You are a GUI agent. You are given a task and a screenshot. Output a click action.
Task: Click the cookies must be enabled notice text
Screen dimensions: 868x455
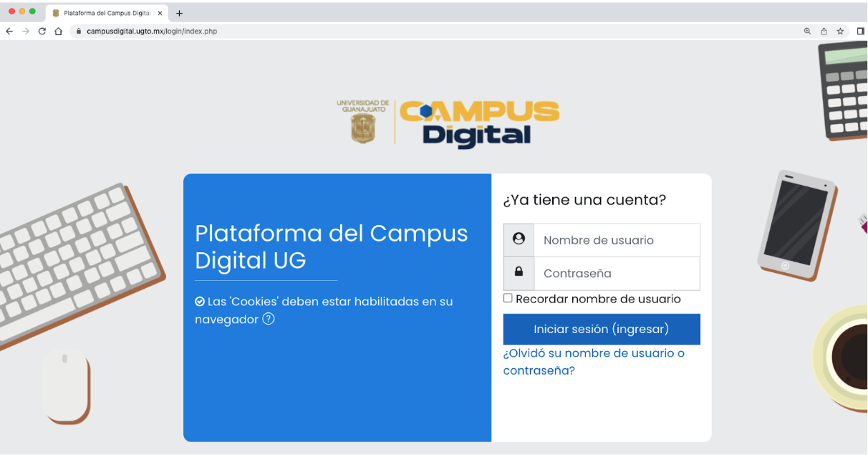pyautogui.click(x=324, y=310)
